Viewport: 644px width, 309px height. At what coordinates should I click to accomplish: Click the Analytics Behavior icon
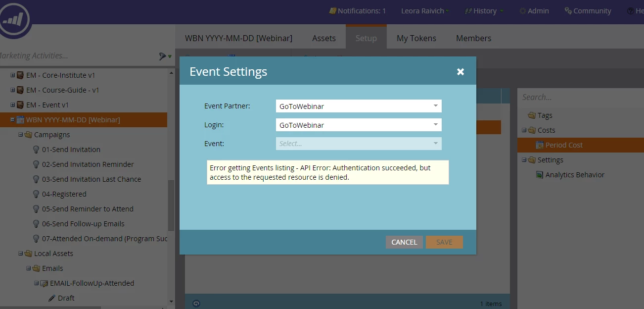click(540, 175)
